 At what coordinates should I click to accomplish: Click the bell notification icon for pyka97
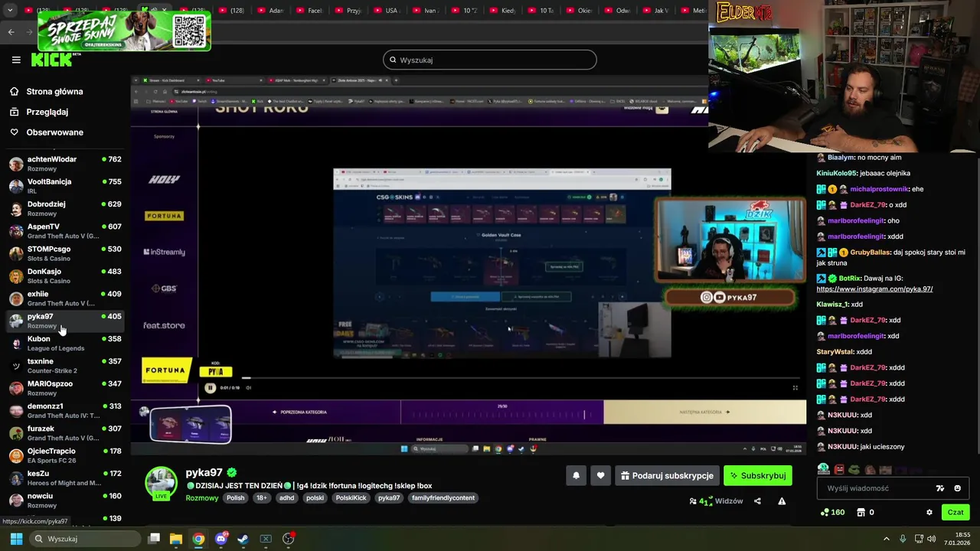point(576,475)
